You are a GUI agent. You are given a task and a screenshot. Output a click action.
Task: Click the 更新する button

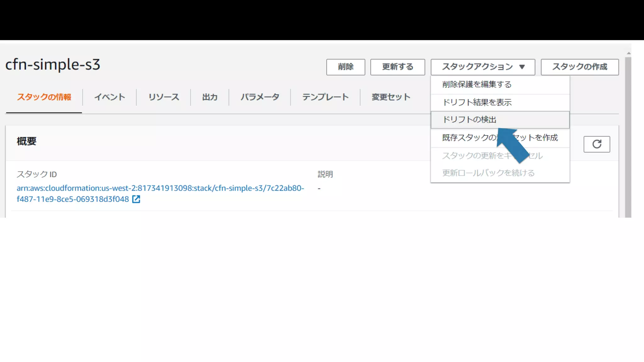397,67
